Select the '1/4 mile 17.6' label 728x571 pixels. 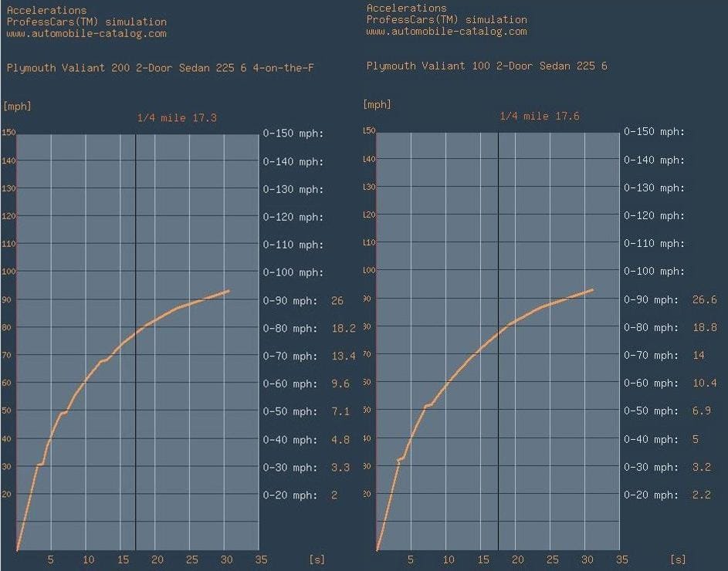tap(540, 116)
